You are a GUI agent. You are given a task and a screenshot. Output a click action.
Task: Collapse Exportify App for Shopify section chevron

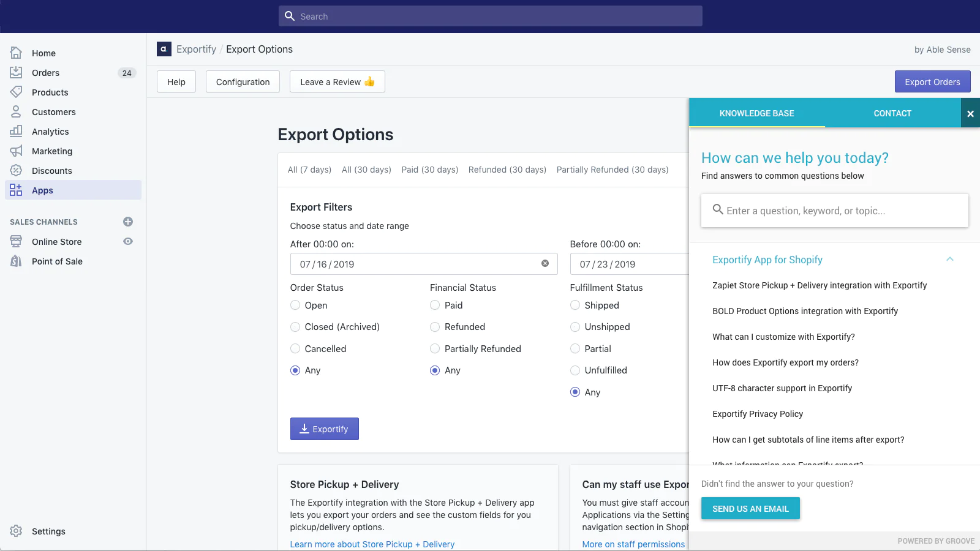coord(950,259)
